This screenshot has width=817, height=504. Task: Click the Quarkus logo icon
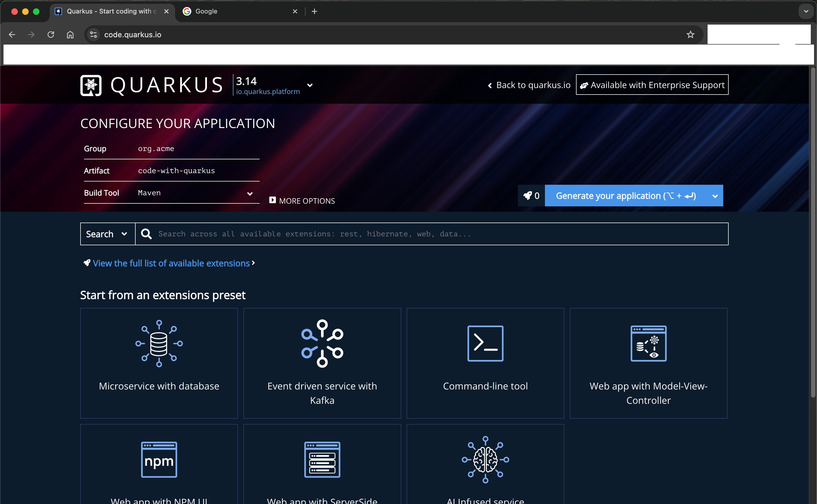click(91, 85)
